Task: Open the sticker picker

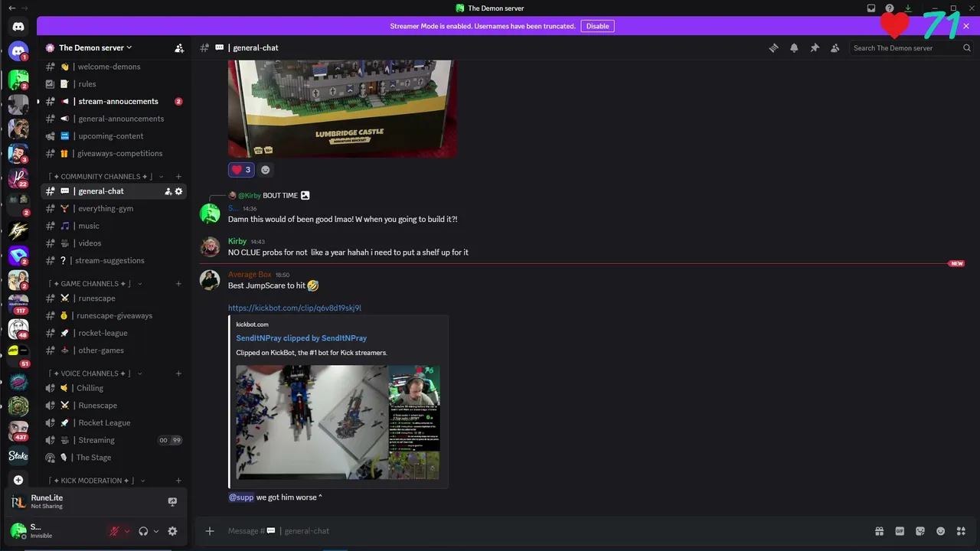Action: click(920, 531)
